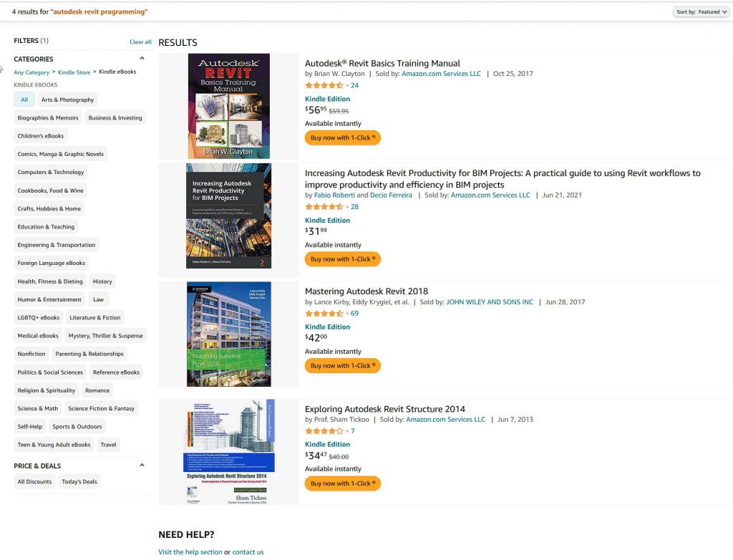Open Revit Basics Training Manual cover image

click(x=229, y=106)
